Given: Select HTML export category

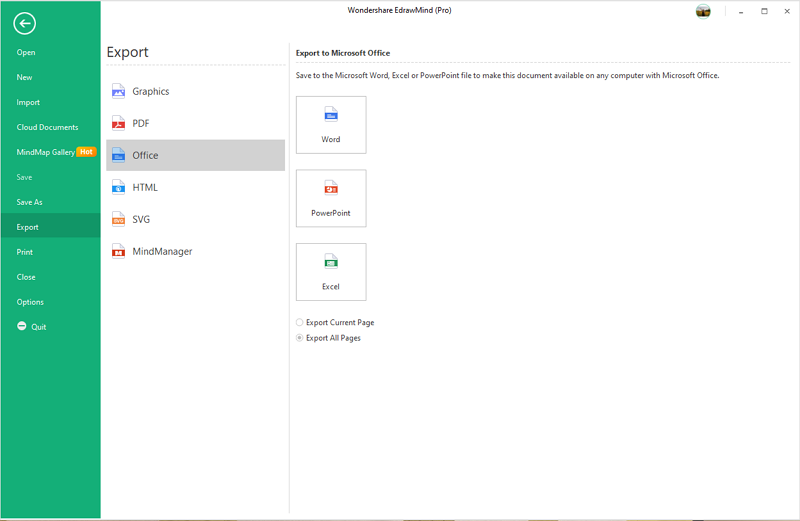Looking at the screenshot, I should click(195, 187).
